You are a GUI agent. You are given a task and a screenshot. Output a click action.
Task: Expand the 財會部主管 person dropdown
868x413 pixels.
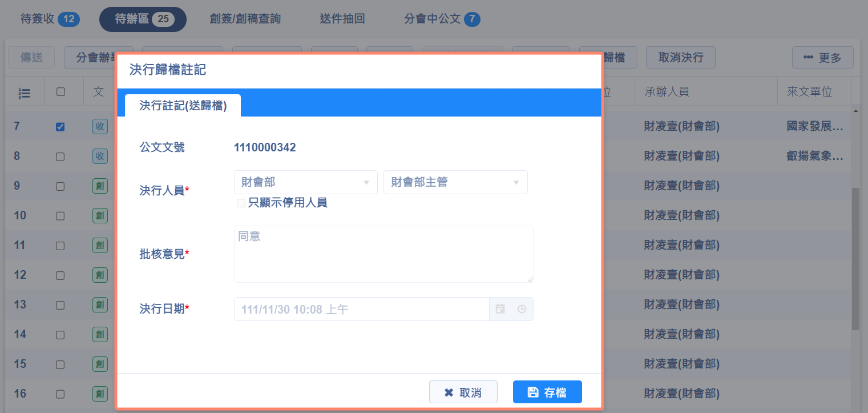tap(455, 182)
